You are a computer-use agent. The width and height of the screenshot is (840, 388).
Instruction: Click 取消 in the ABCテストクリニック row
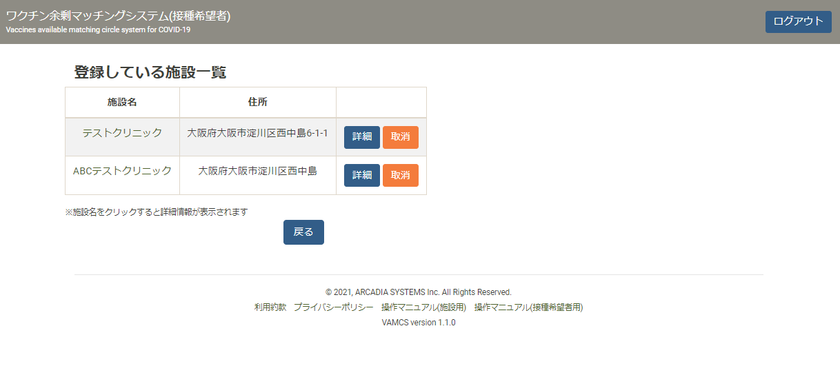(401, 175)
